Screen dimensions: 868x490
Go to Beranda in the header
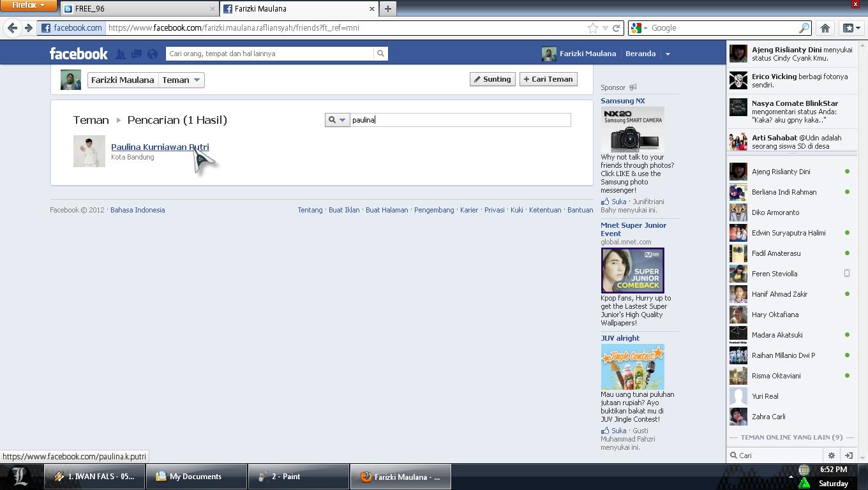tap(640, 54)
